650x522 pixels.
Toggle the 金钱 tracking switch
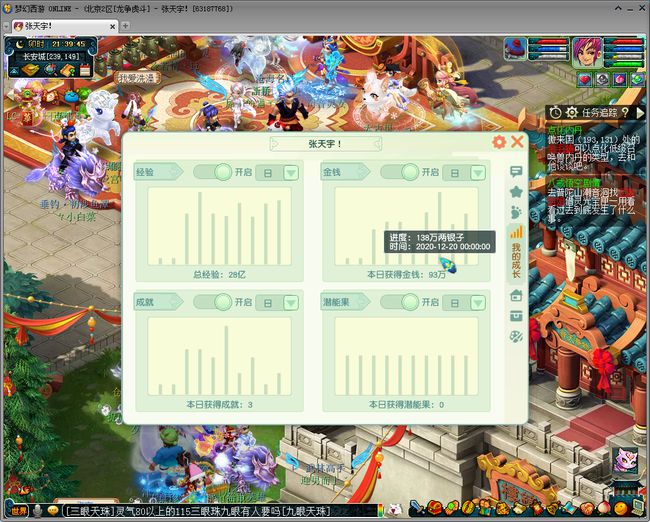(400, 172)
